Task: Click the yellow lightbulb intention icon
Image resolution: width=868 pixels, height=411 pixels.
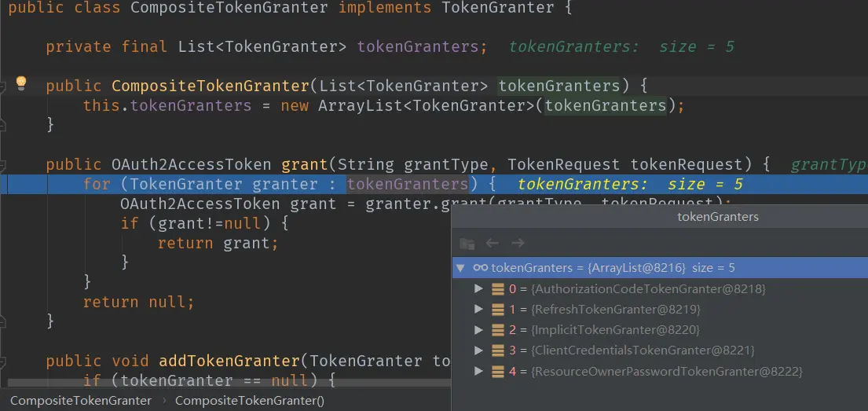Action: pos(21,83)
